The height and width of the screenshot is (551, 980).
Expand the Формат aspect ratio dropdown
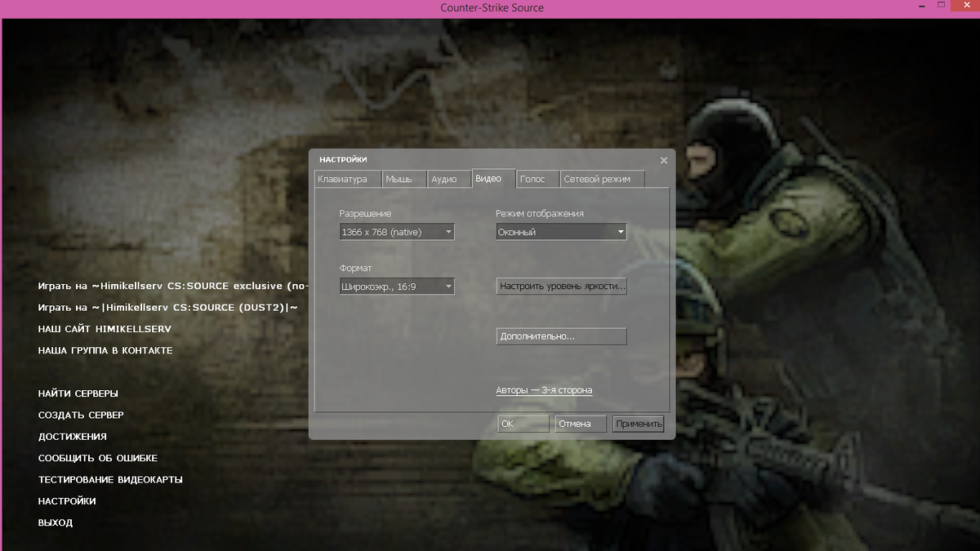[397, 287]
